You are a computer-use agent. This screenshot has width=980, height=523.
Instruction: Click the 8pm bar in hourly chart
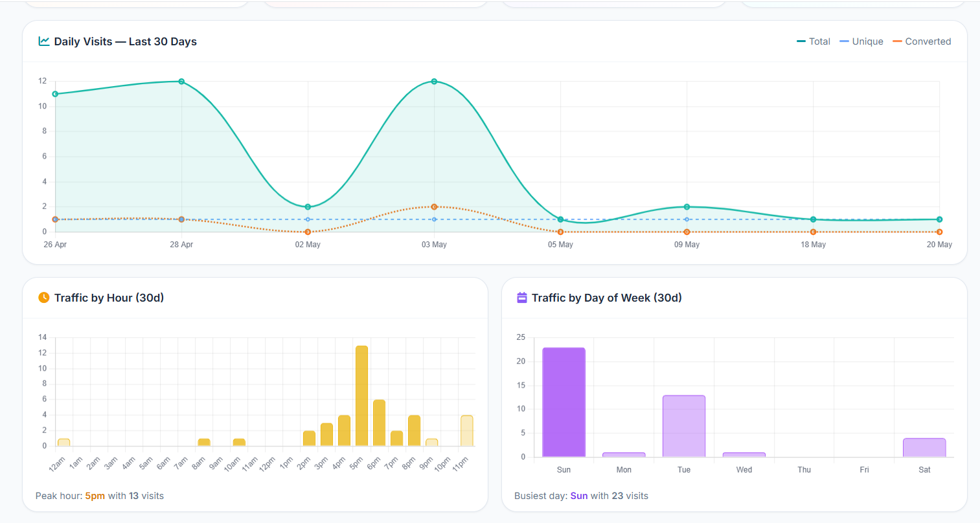[x=414, y=431]
